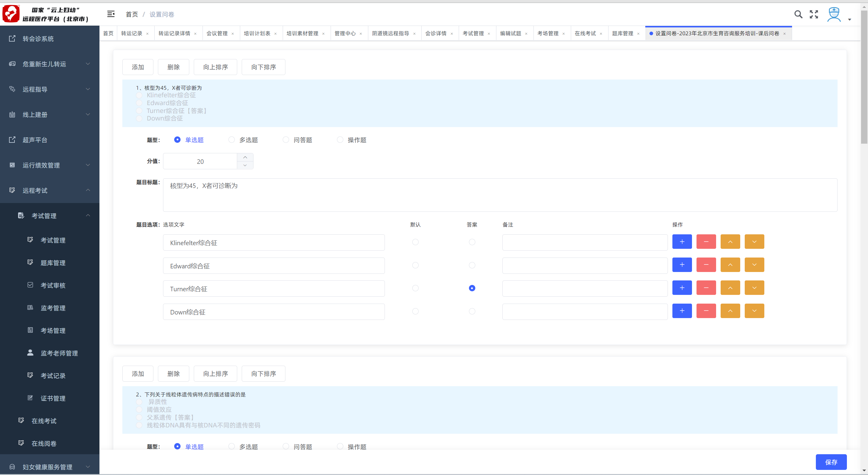
Task: Remove the Down综合征 option with minus
Action: pyautogui.click(x=706, y=311)
